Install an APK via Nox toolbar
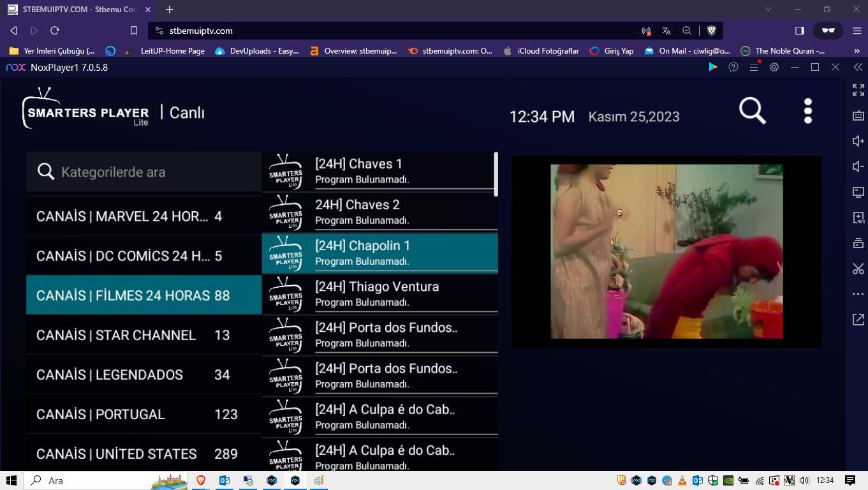 [x=858, y=218]
